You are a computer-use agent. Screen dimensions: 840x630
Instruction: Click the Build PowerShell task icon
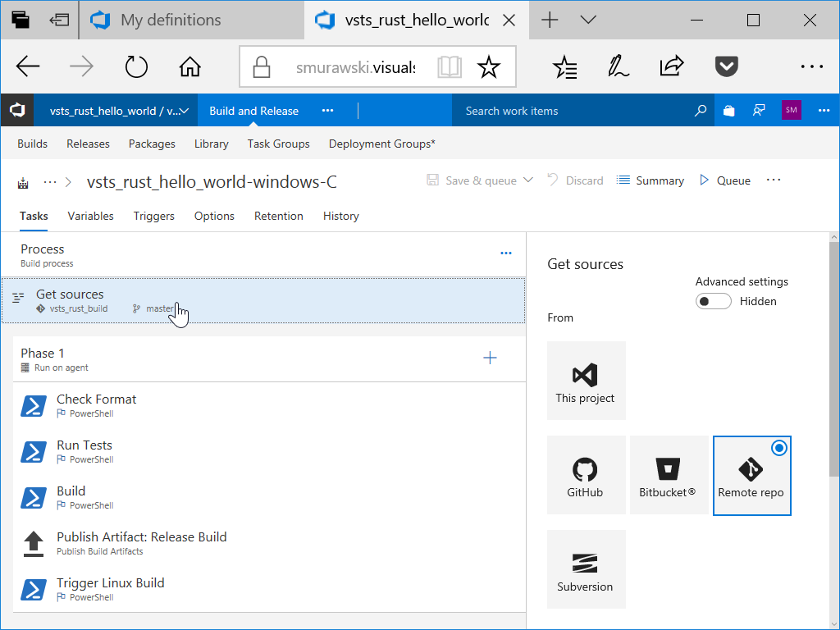tap(33, 498)
